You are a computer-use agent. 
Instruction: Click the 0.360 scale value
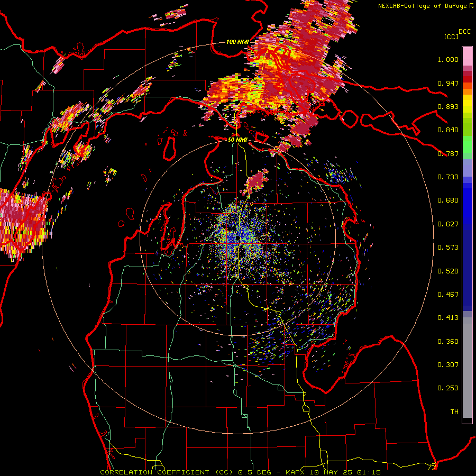click(x=448, y=342)
